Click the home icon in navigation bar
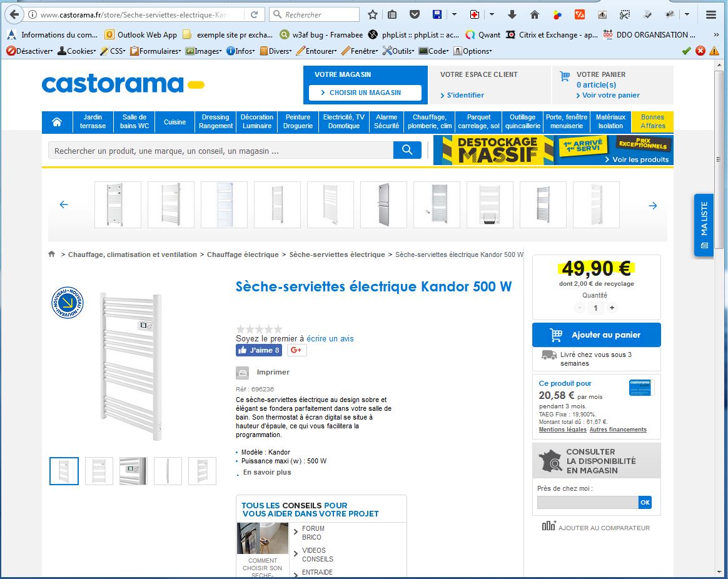The image size is (728, 579). coord(57,122)
